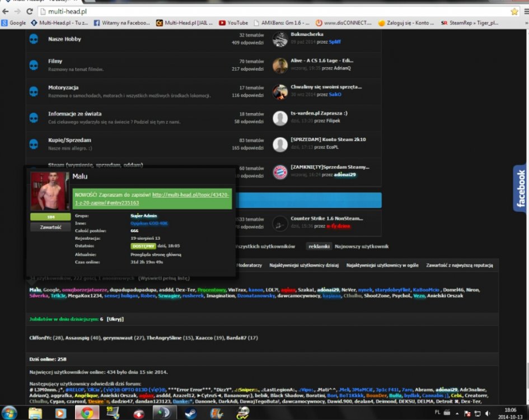The height and width of the screenshot is (420, 529).
Task: Open the Facebook side tab widget
Action: coord(521,188)
